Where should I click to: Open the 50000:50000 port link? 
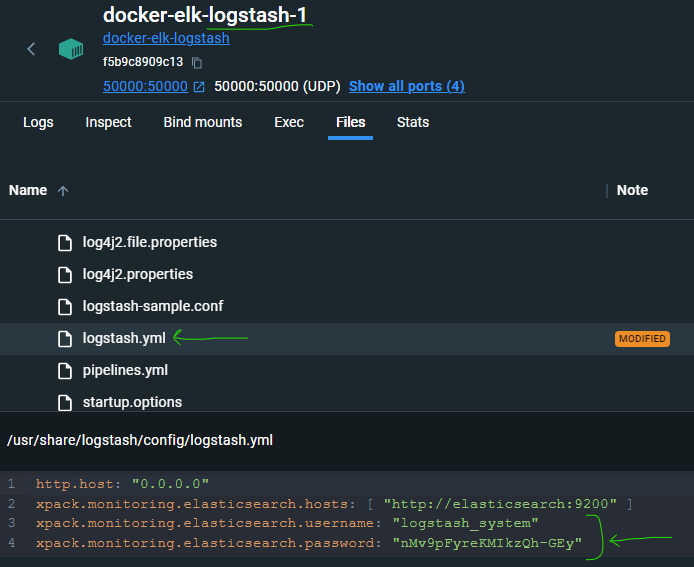[145, 86]
